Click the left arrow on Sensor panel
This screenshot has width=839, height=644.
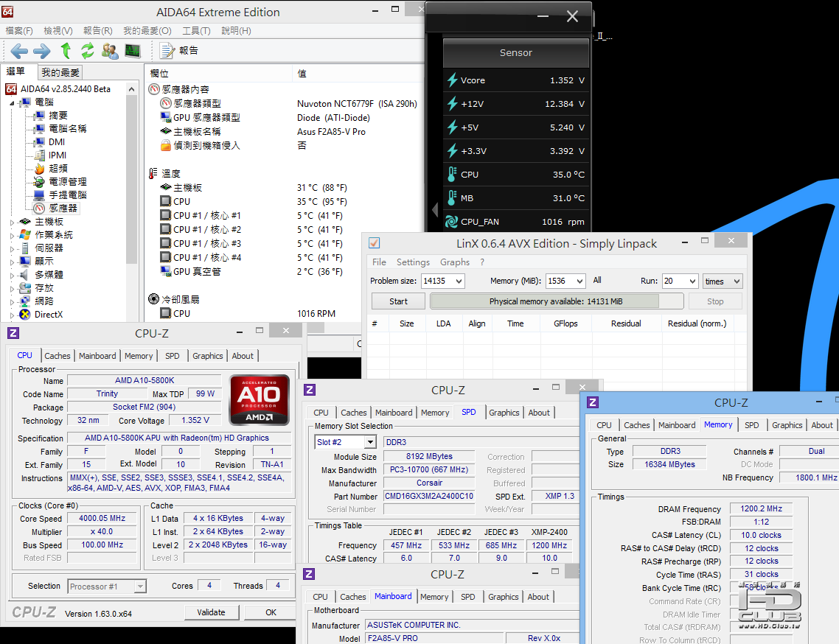tap(434, 210)
